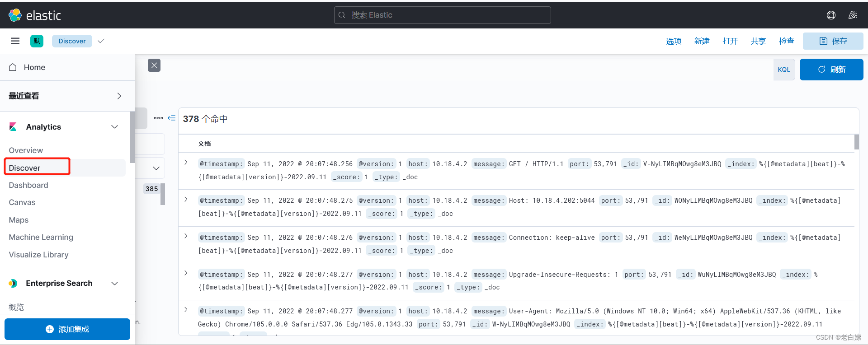Image resolution: width=868 pixels, height=345 pixels.
Task: Close the panel with X button
Action: coord(154,65)
